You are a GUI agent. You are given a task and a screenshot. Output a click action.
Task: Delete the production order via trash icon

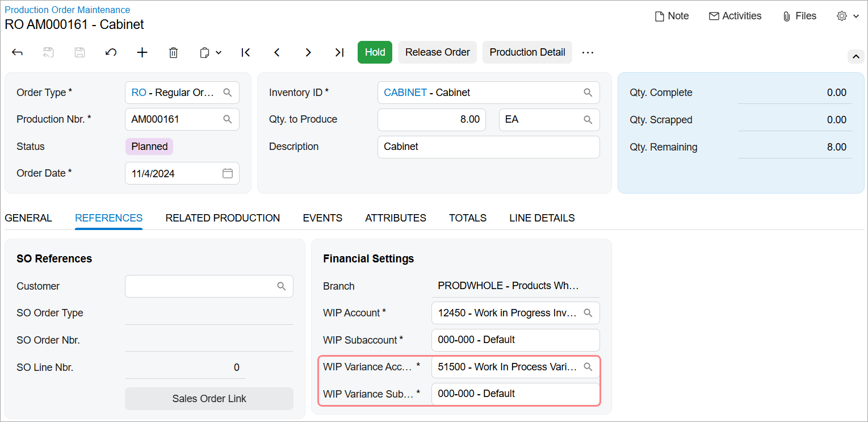[173, 52]
